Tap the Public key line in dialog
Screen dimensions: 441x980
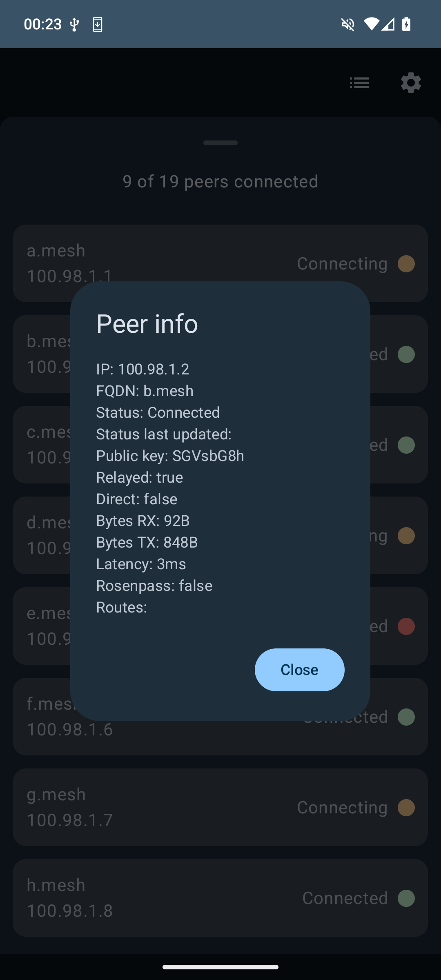pos(170,456)
